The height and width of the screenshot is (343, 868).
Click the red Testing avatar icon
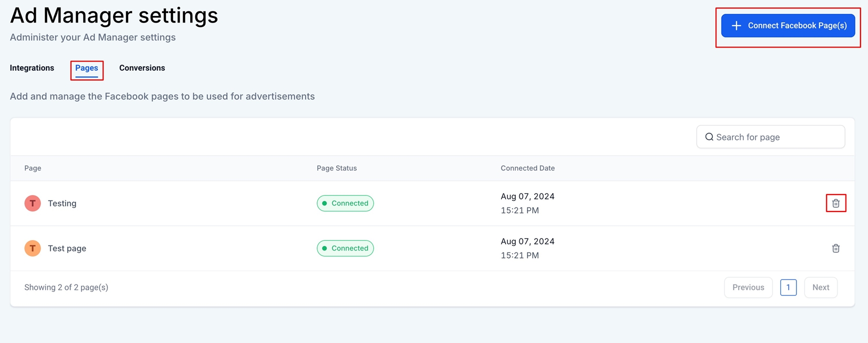click(x=33, y=203)
